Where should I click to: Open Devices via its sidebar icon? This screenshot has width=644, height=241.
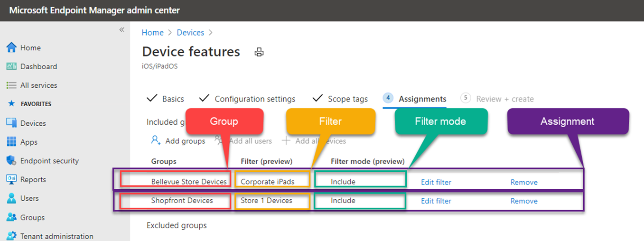click(x=11, y=123)
